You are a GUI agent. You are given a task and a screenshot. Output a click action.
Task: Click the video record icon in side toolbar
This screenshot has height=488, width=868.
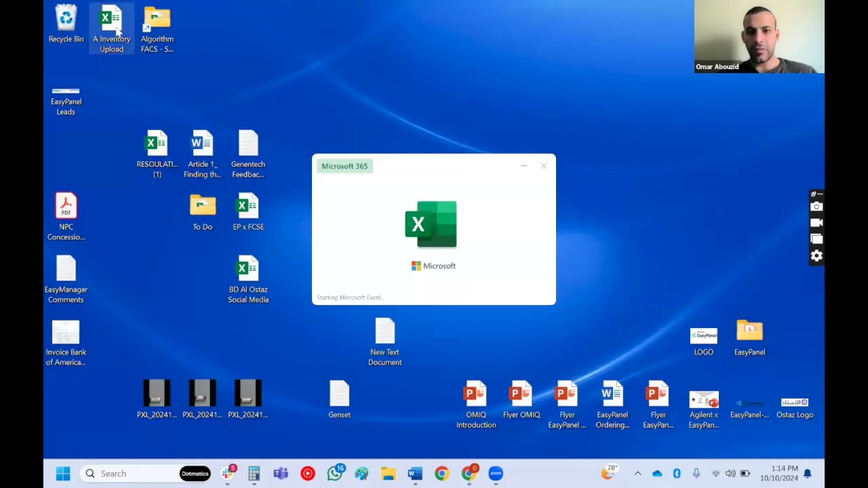(x=816, y=222)
